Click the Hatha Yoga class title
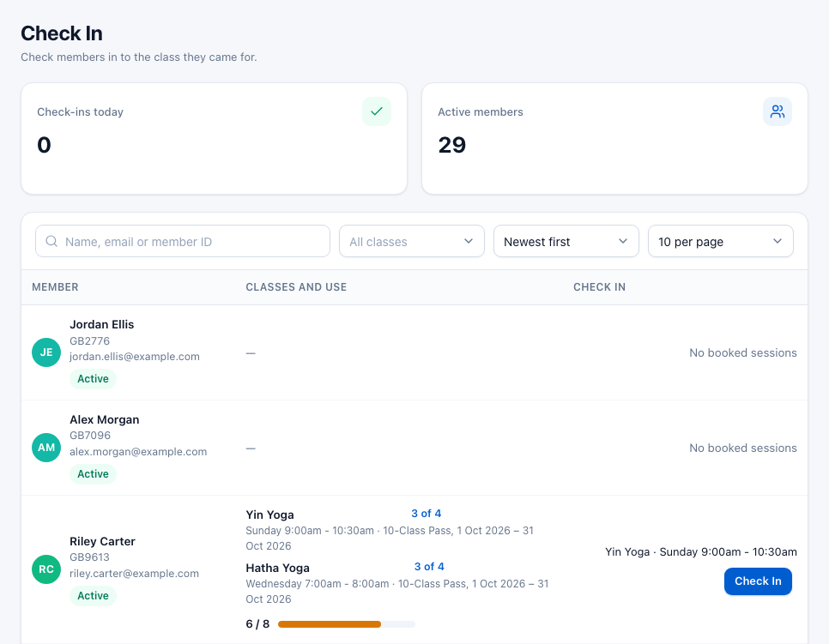 point(277,568)
